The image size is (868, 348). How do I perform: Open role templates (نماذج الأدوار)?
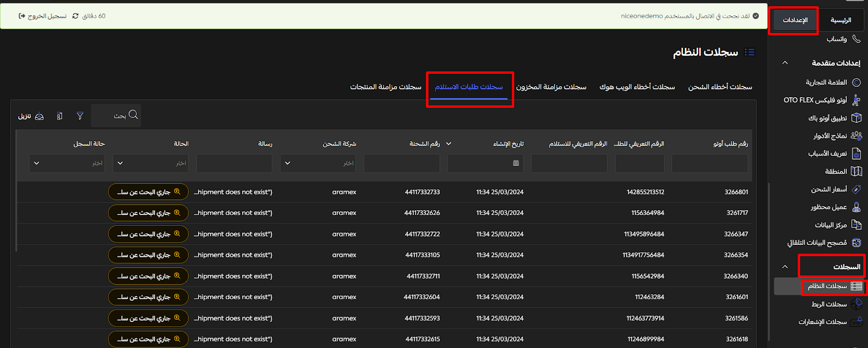pos(837,136)
